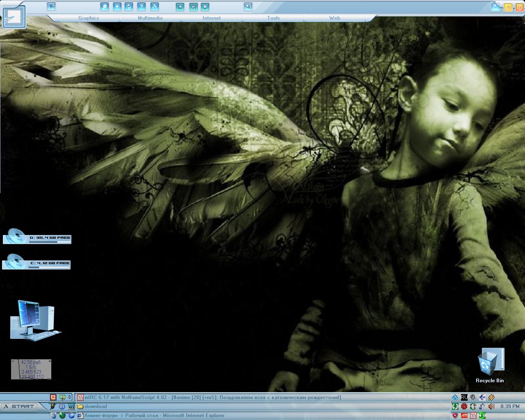
Task: Click the volume speaker tray icon
Action: pyautogui.click(x=492, y=406)
